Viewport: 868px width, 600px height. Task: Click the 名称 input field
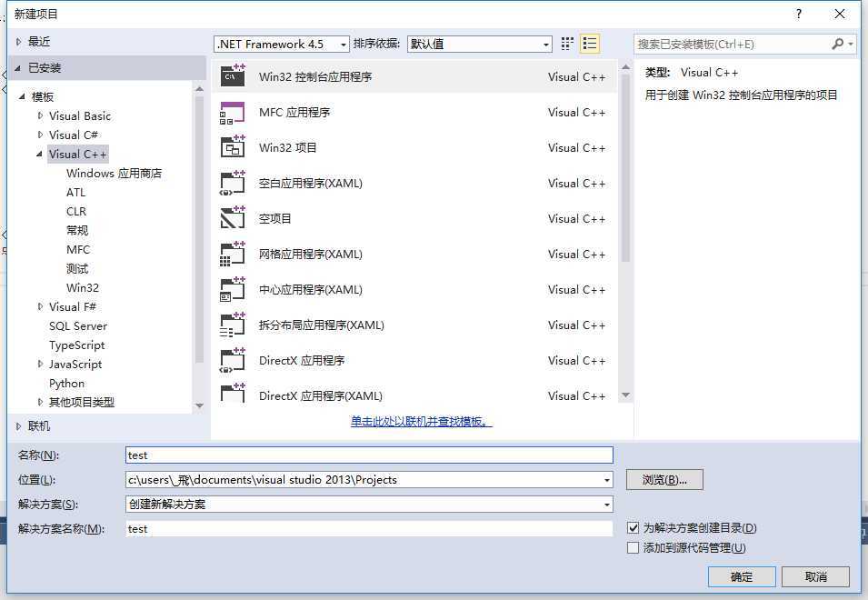[369, 455]
